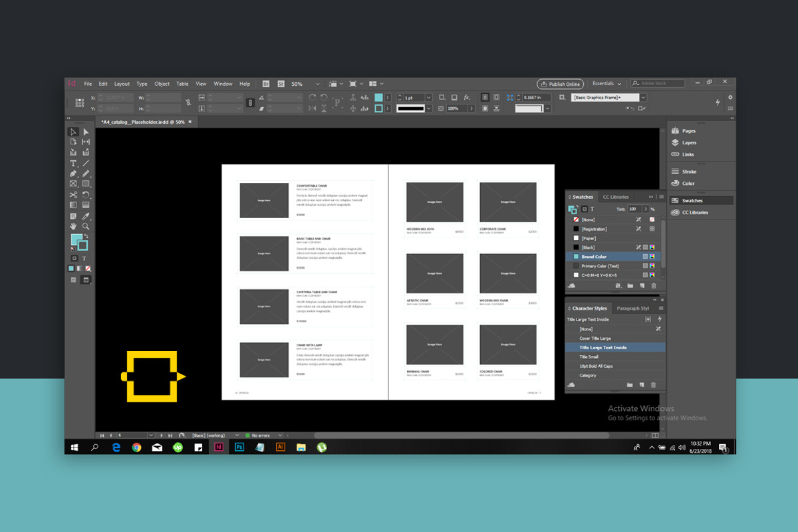Screen dimensions: 798x532
Task: Activate the Zoom tool
Action: tap(86, 226)
